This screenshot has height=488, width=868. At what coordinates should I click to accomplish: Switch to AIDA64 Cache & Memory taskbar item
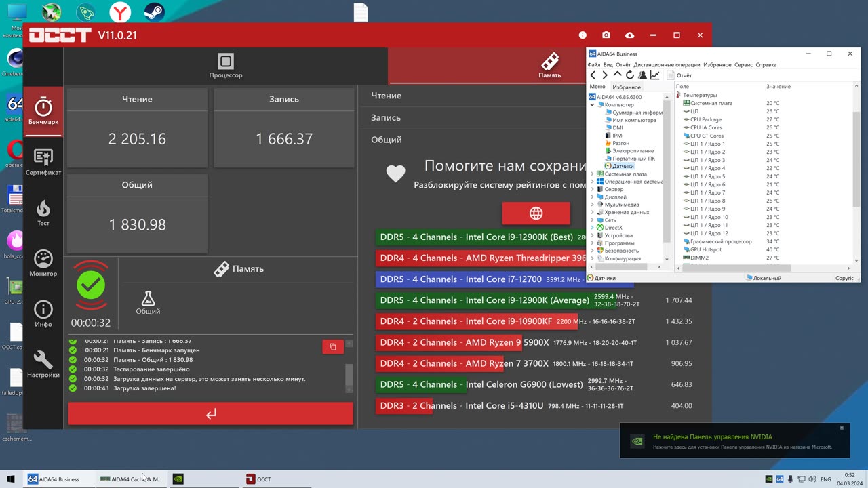[x=131, y=479]
